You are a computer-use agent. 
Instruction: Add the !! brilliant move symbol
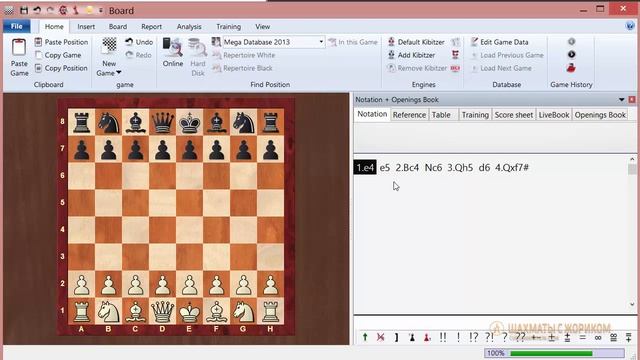443,337
